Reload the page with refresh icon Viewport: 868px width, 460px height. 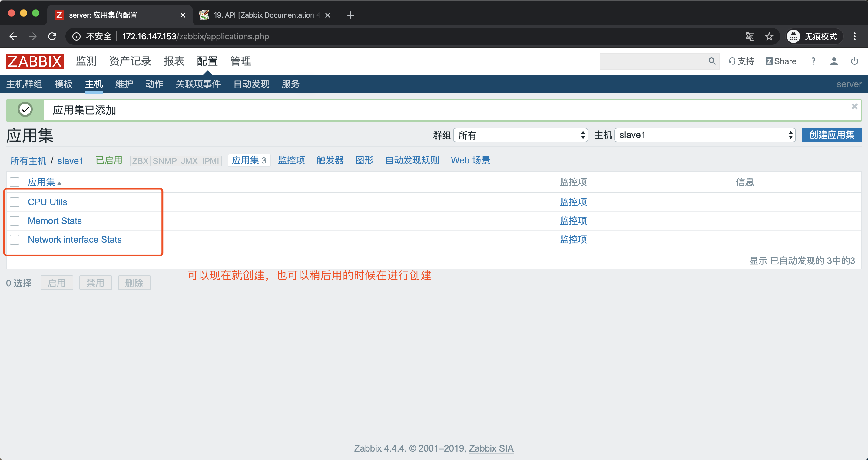52,36
